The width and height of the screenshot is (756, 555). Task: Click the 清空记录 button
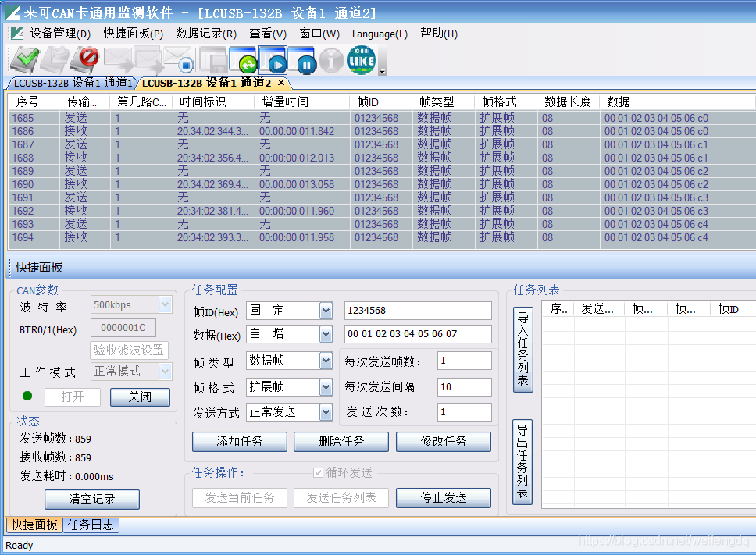pos(92,499)
